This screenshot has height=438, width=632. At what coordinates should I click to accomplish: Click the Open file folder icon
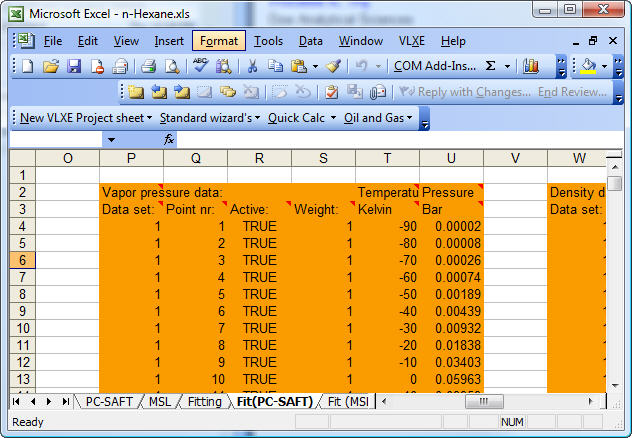51,66
